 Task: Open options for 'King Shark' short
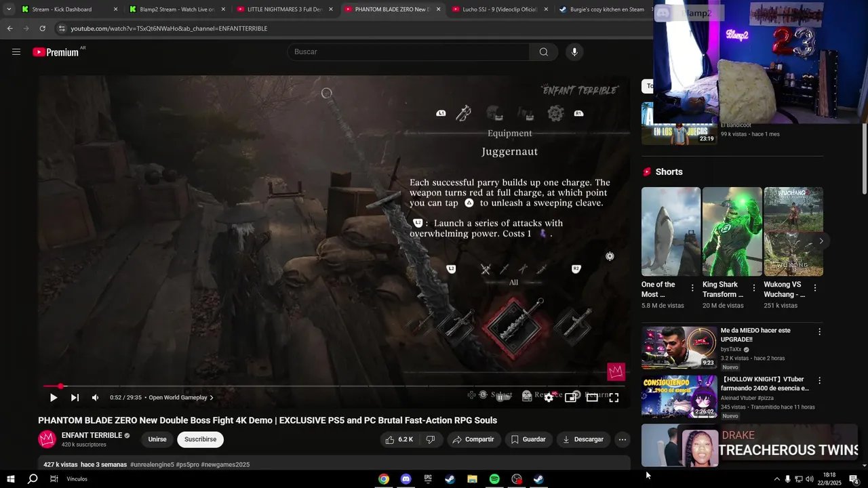(x=753, y=288)
